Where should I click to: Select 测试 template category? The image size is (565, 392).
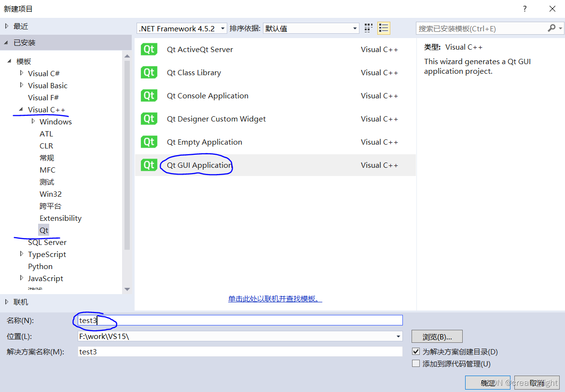click(x=47, y=182)
